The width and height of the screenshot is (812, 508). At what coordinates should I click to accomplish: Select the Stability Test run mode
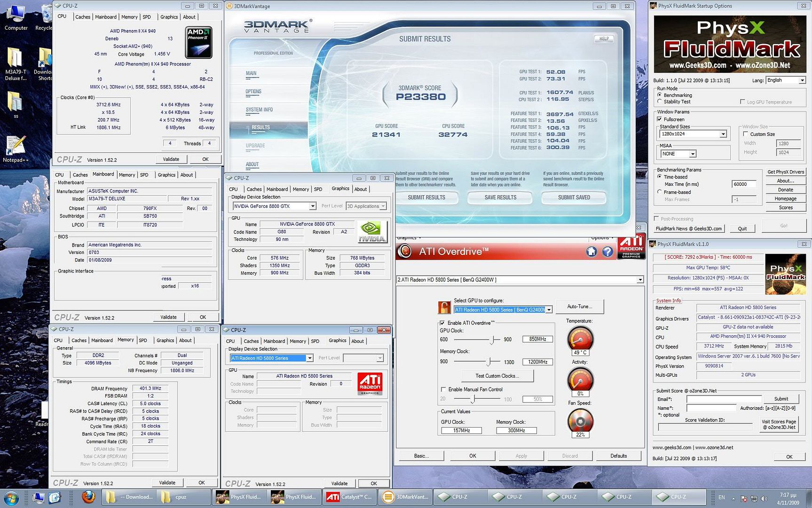660,102
